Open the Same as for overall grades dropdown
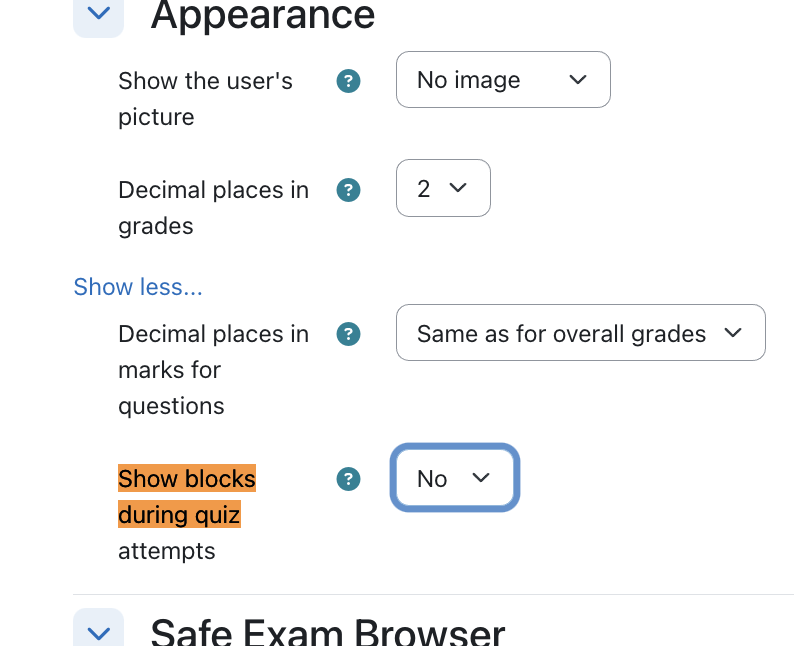Image resolution: width=794 pixels, height=646 pixels. pos(581,333)
